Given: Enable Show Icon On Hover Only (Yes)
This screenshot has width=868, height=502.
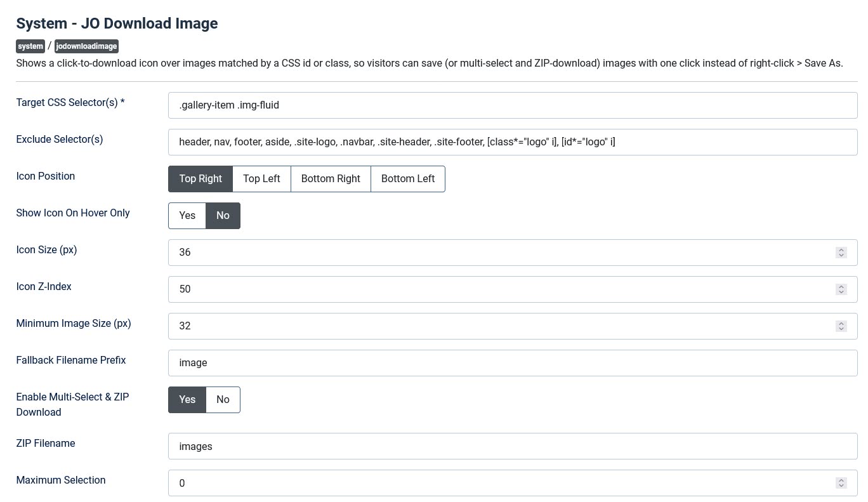Looking at the screenshot, I should [x=187, y=216].
